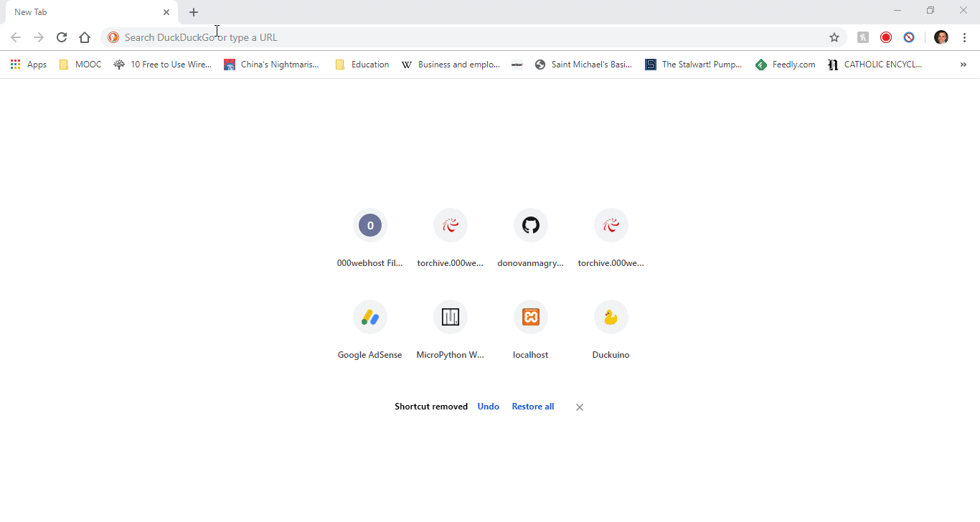This screenshot has height=522, width=980.
Task: Restore all removed shortcuts
Action: 532,406
